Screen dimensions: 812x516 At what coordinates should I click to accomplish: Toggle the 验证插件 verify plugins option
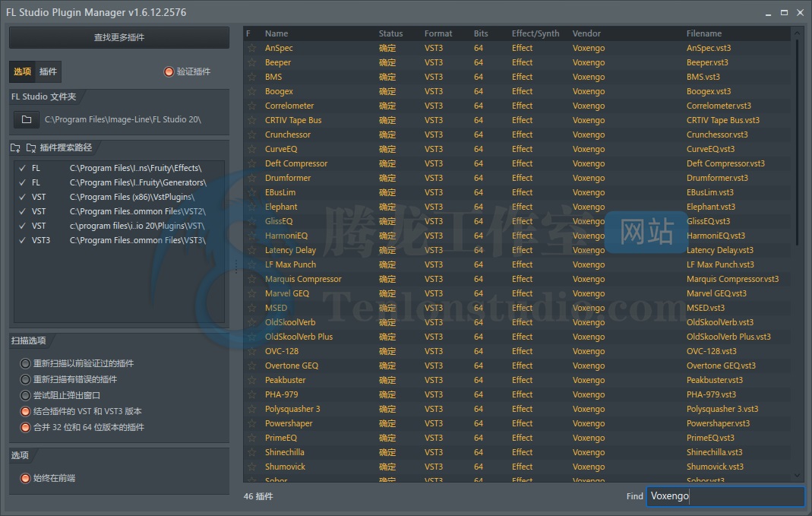tap(169, 71)
